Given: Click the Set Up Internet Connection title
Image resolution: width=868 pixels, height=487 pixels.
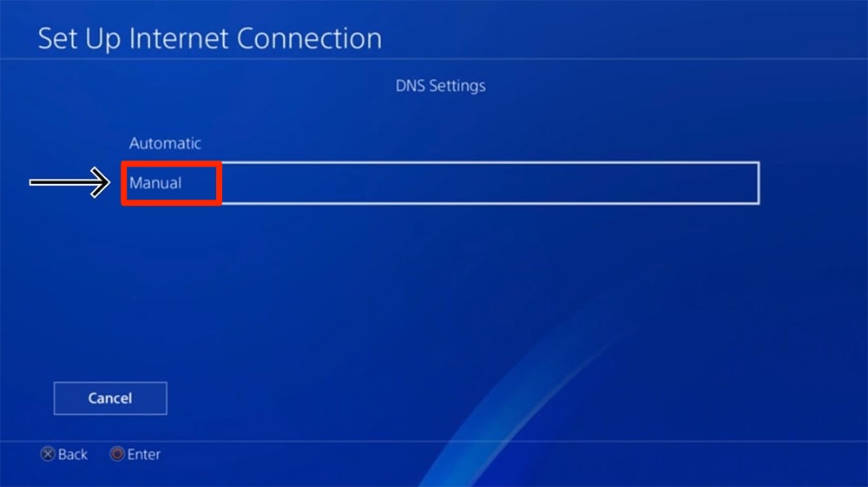Looking at the screenshot, I should tap(210, 39).
